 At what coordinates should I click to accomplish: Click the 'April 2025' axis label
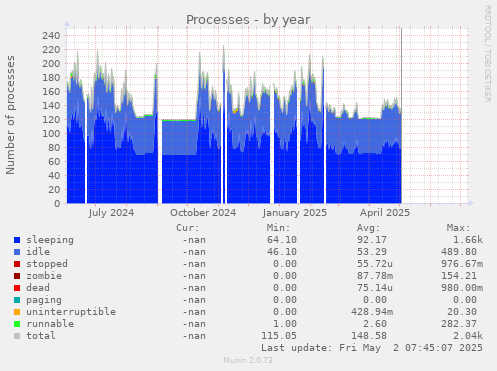[385, 213]
